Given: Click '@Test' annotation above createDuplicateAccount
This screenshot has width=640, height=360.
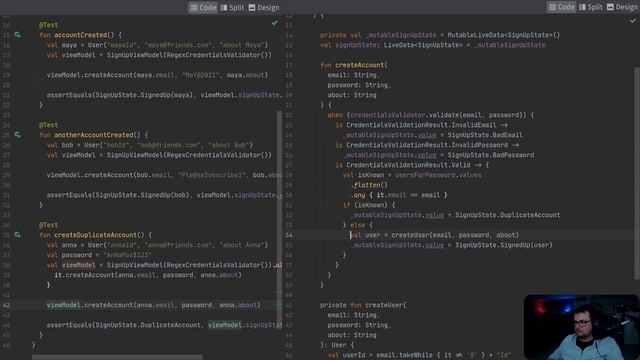Looking at the screenshot, I should tap(48, 225).
